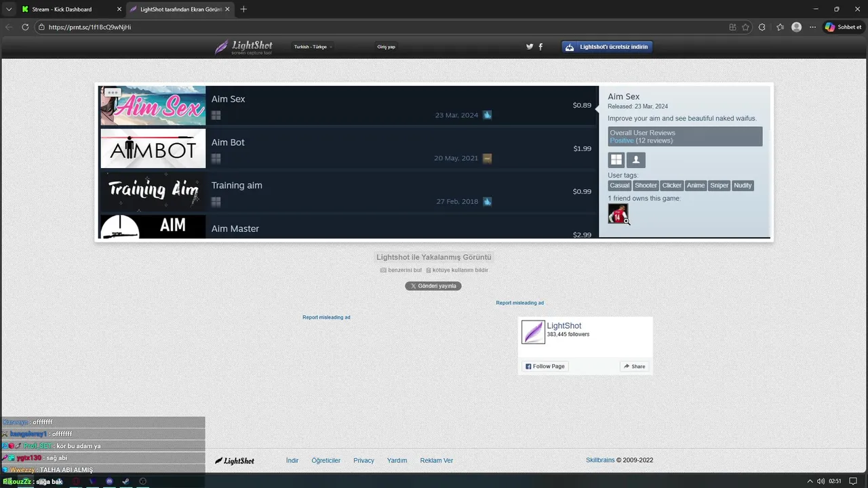This screenshot has height=488, width=868.
Task: Click the X Gönderi yayınla button
Action: 433,286
